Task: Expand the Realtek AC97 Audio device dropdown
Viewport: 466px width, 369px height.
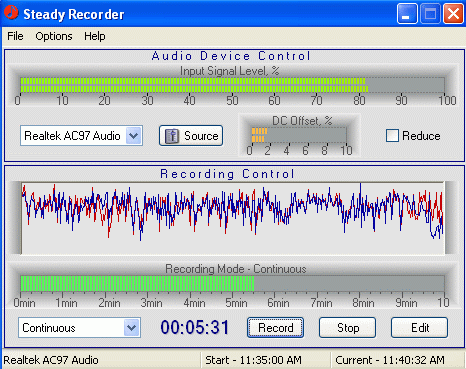Action: coord(134,136)
